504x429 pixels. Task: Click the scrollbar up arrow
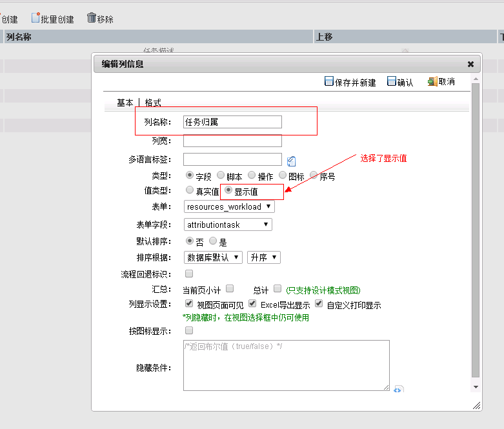(x=476, y=79)
